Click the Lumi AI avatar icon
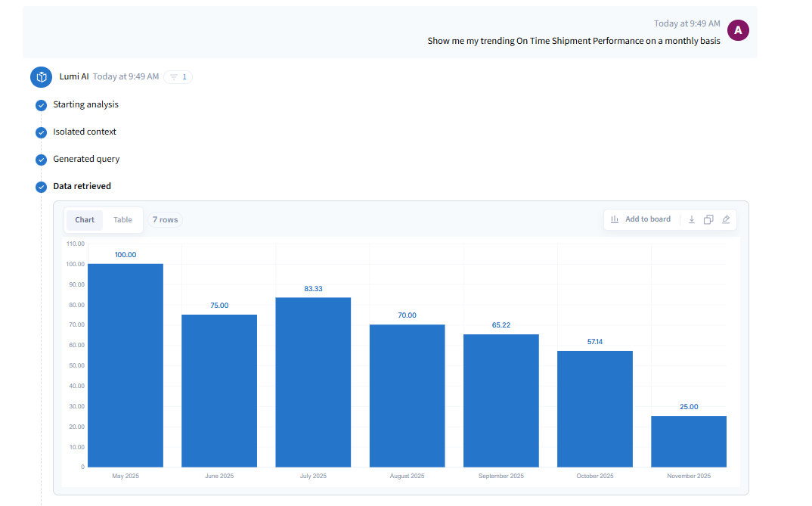Viewport: 812px width, 506px height. pos(41,77)
